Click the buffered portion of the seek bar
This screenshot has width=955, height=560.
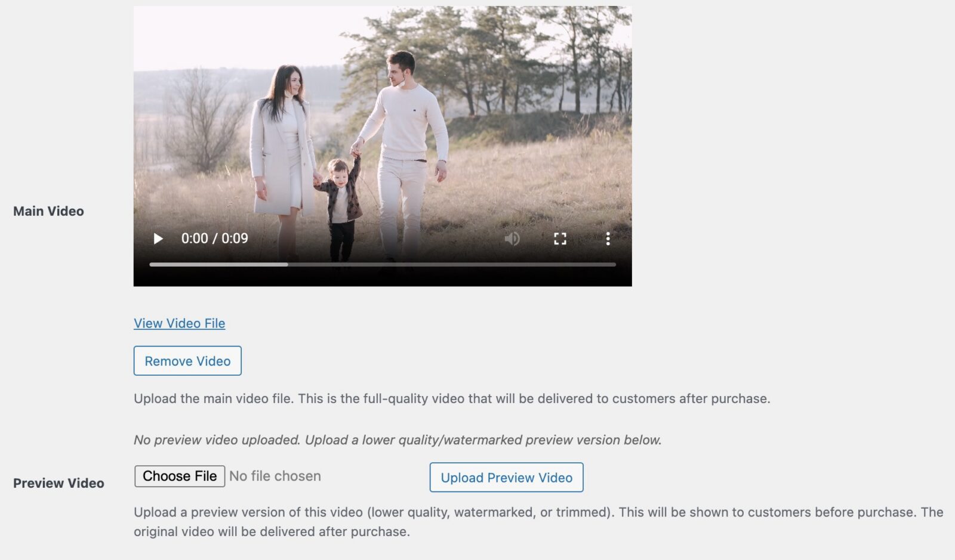click(218, 264)
